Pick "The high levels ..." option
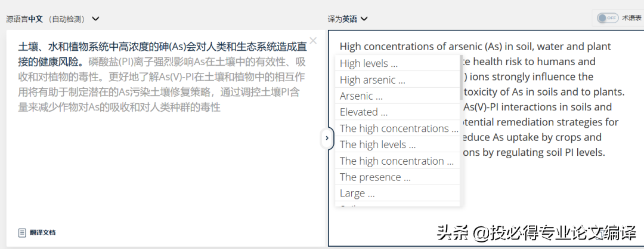 pyautogui.click(x=377, y=145)
